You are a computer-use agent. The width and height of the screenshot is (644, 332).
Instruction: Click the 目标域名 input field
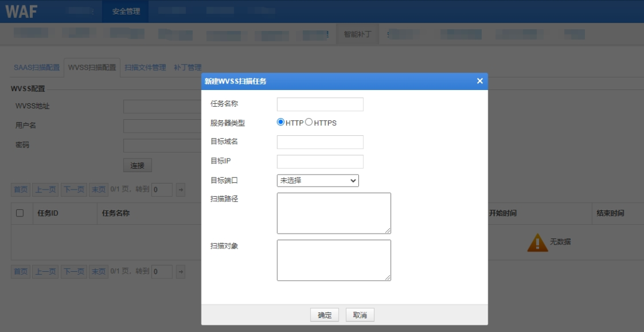[320, 142]
